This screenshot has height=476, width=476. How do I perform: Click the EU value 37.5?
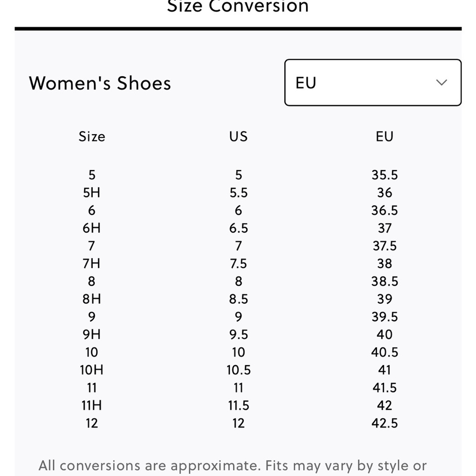click(x=384, y=246)
